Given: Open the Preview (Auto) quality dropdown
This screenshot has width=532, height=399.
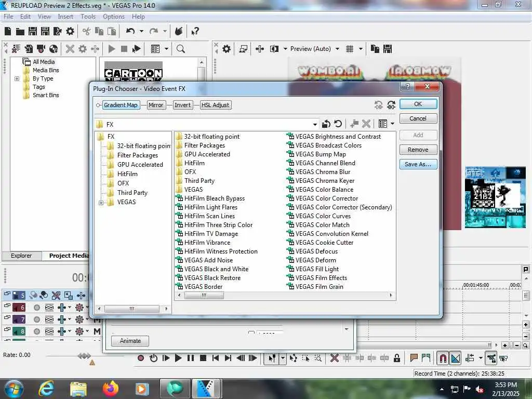Looking at the screenshot, I should click(337, 49).
